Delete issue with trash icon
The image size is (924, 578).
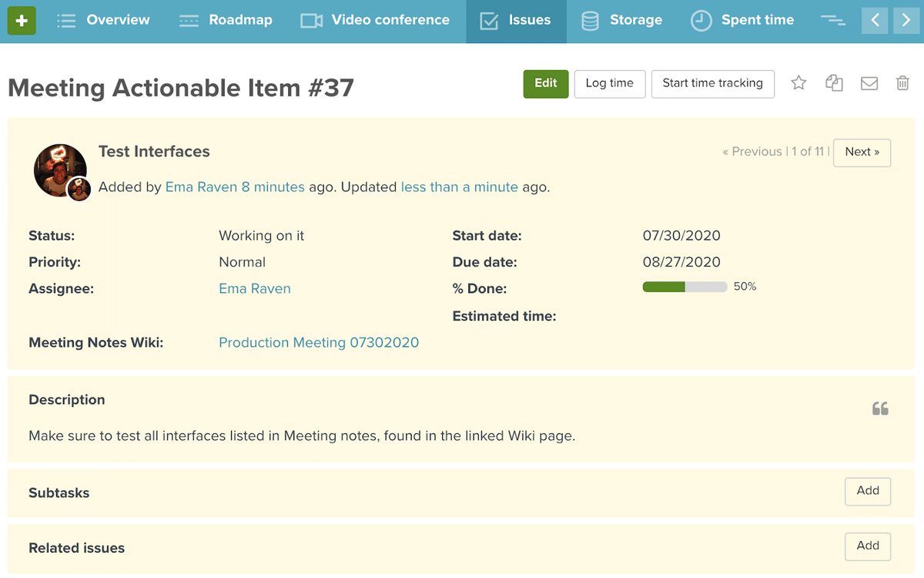pyautogui.click(x=903, y=83)
